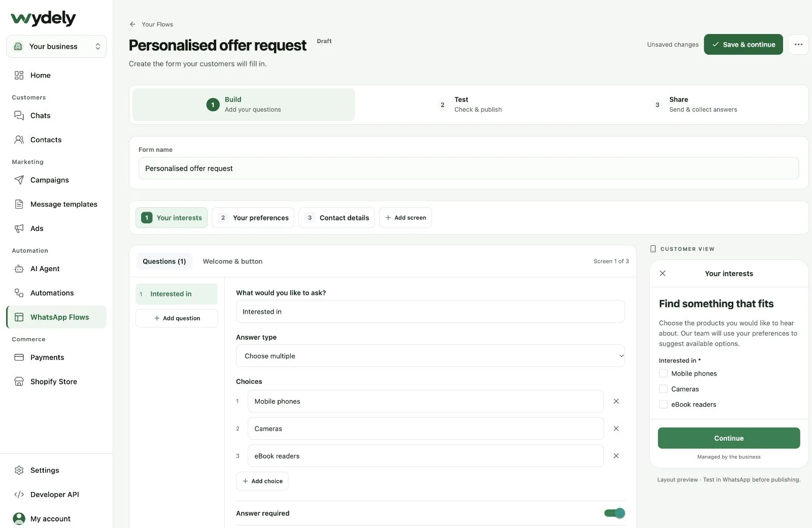Edit the Form name field

click(x=468, y=168)
